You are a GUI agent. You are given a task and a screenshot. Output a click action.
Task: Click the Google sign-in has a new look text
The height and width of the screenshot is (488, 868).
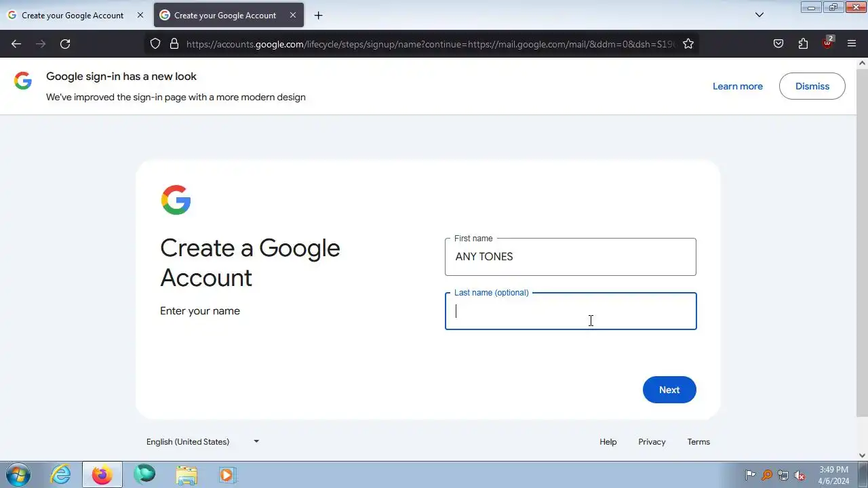pos(121,77)
